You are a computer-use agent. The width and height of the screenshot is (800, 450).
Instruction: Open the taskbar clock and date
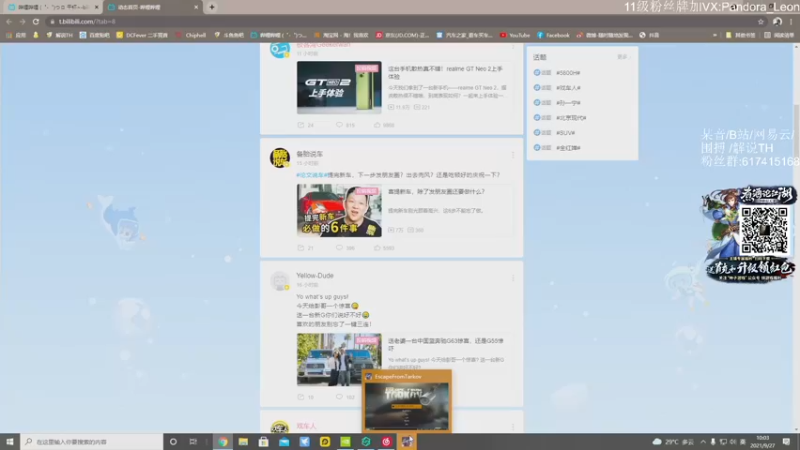(763, 442)
